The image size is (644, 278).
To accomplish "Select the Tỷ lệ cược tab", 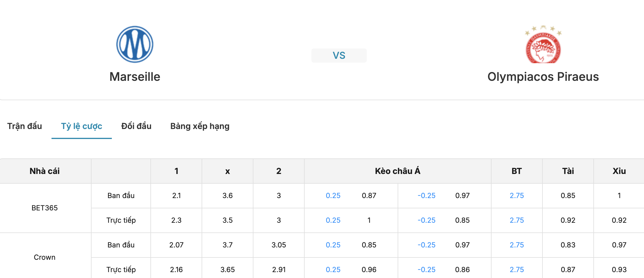I will coord(82,126).
